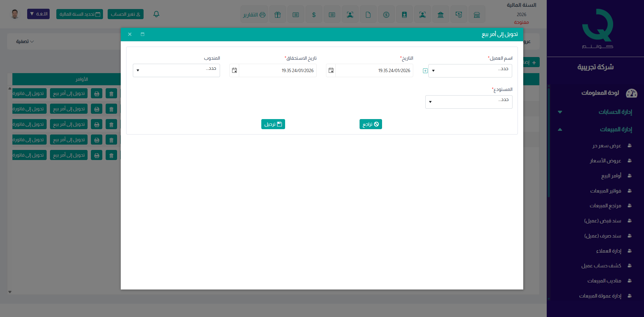Click the delete trash icon in first row
This screenshot has width=644, height=317.
point(111,94)
